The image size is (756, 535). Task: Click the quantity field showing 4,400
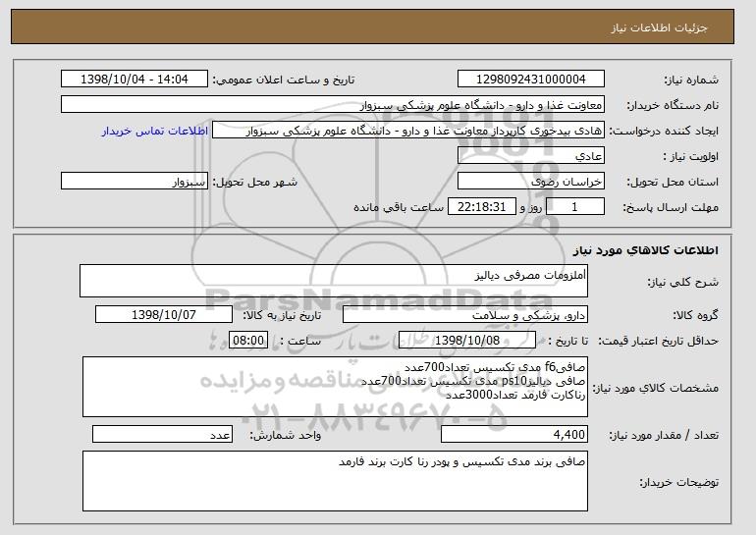point(514,434)
